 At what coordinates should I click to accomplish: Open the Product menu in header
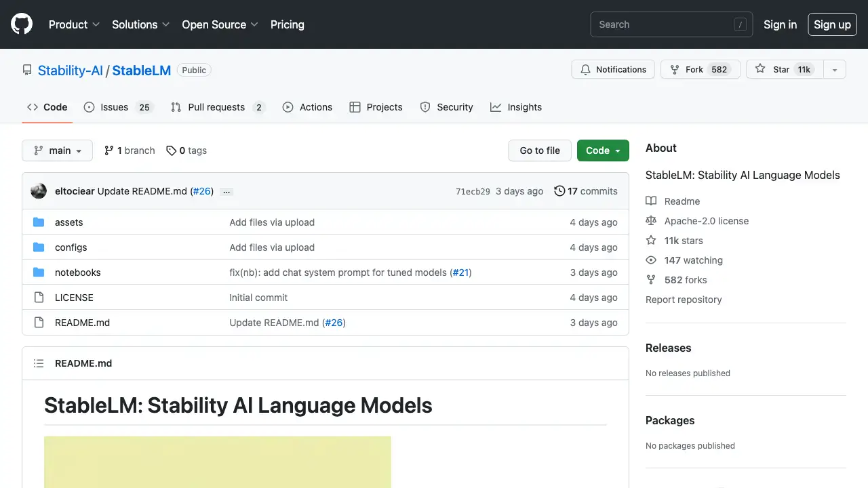point(74,24)
